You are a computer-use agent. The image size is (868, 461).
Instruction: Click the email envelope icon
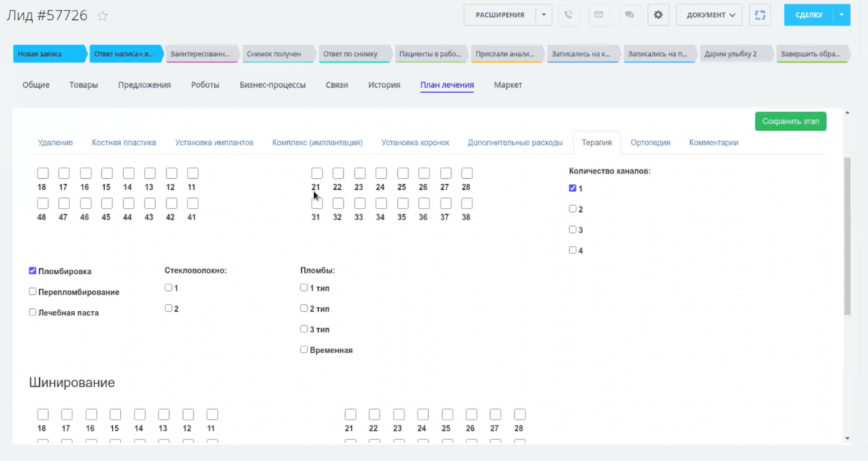[x=599, y=15]
